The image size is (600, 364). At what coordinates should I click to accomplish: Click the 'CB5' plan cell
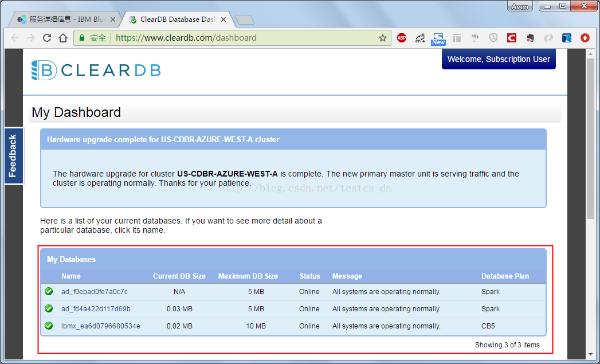488,326
